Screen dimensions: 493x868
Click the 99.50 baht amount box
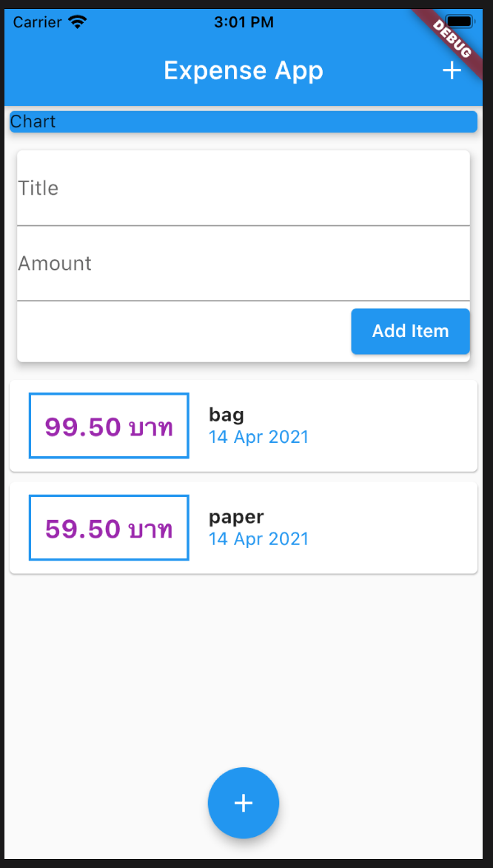(109, 426)
